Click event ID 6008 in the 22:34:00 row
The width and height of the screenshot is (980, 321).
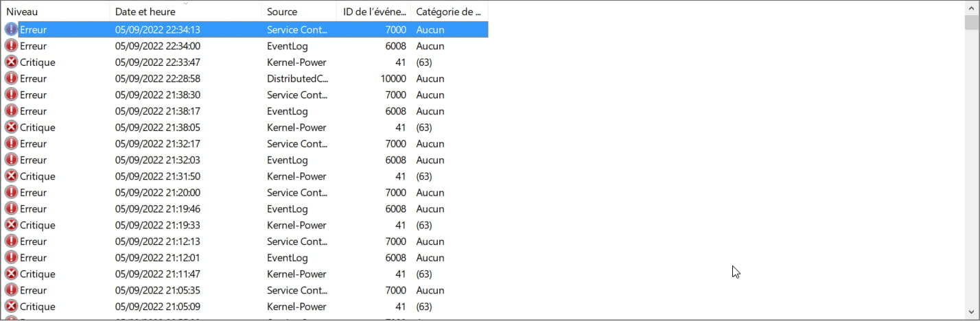[x=395, y=46]
